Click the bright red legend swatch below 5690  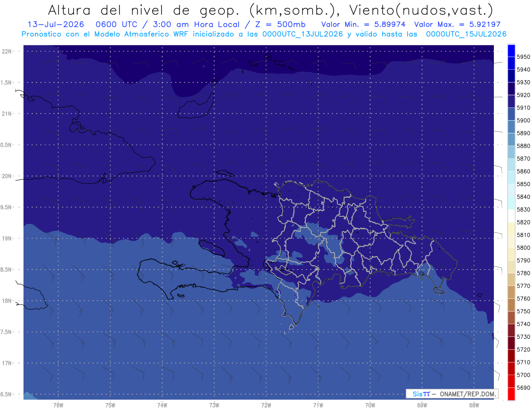(511, 394)
